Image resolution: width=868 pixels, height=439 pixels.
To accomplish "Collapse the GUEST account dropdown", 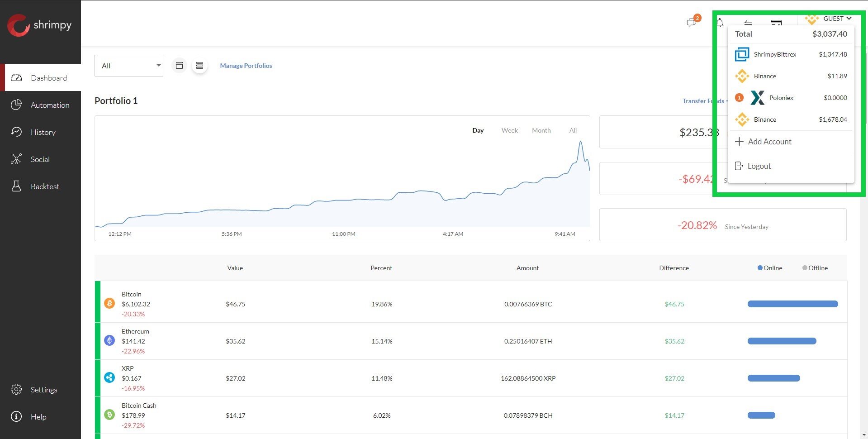I will [x=838, y=19].
